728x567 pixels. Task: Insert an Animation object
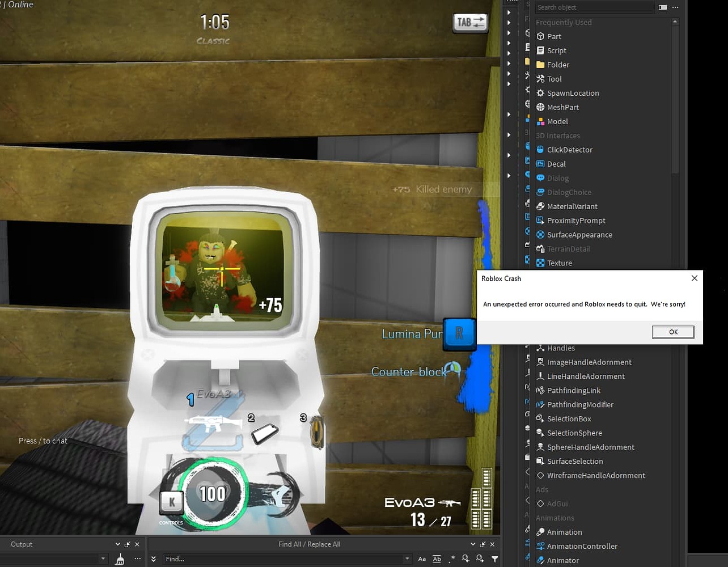pos(565,532)
